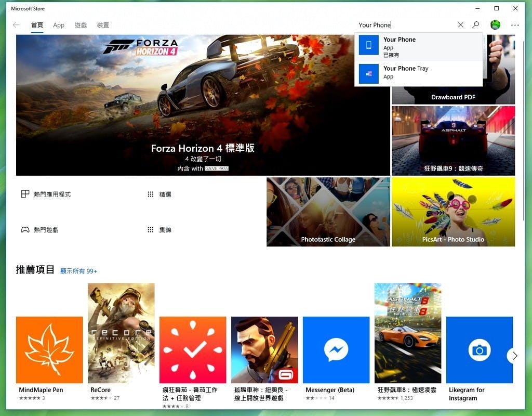Viewport: 532px width, 416px height.
Task: Go back with the back arrow
Action: (16, 25)
